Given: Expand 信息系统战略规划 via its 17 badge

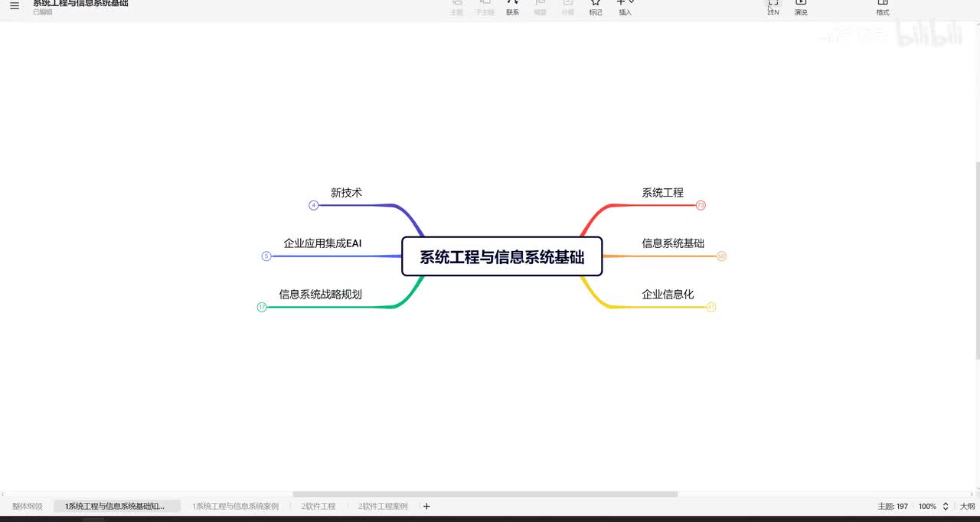Looking at the screenshot, I should pyautogui.click(x=262, y=307).
